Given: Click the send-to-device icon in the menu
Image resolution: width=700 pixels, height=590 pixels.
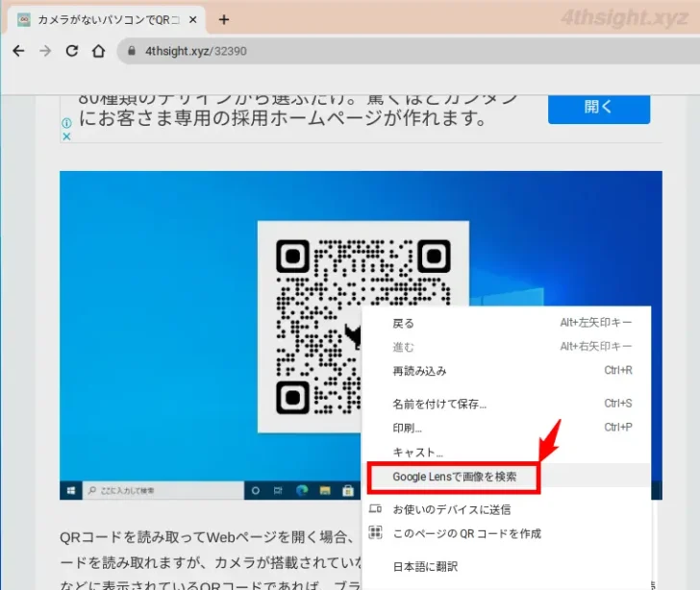Looking at the screenshot, I should (x=375, y=508).
